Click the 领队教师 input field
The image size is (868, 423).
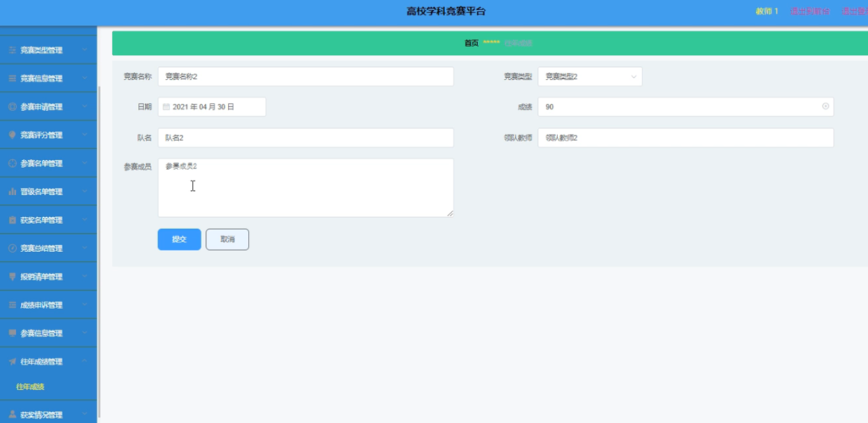pyautogui.click(x=686, y=138)
